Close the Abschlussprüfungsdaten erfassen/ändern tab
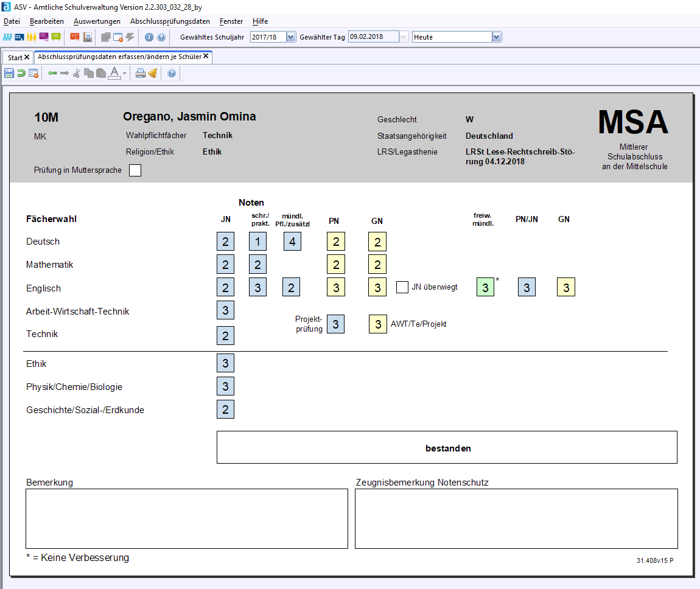The height and width of the screenshot is (589, 700). pos(206,56)
